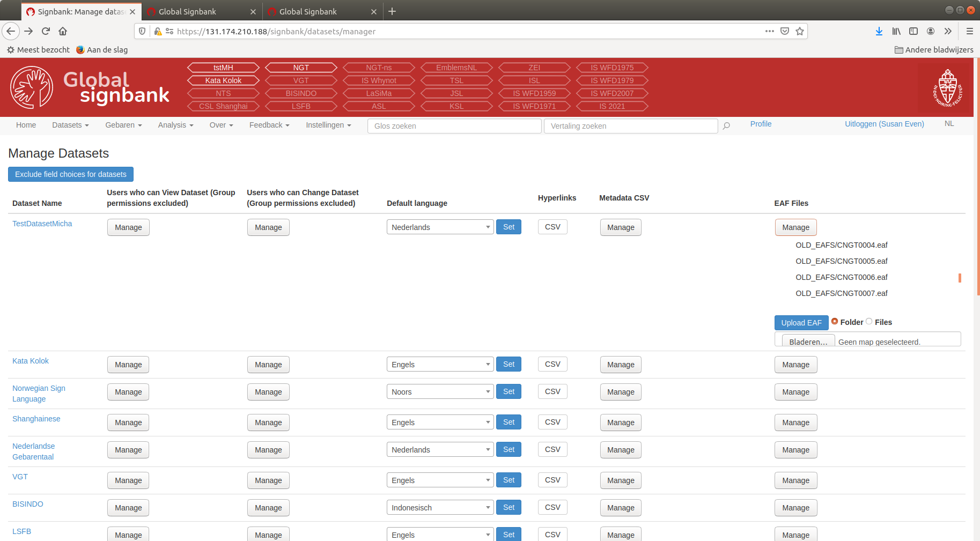Open the browser Downloads icon
The image size is (980, 541).
[x=879, y=31]
